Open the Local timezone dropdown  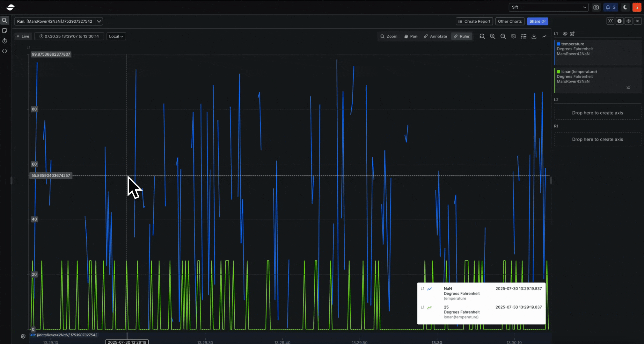pyautogui.click(x=116, y=36)
